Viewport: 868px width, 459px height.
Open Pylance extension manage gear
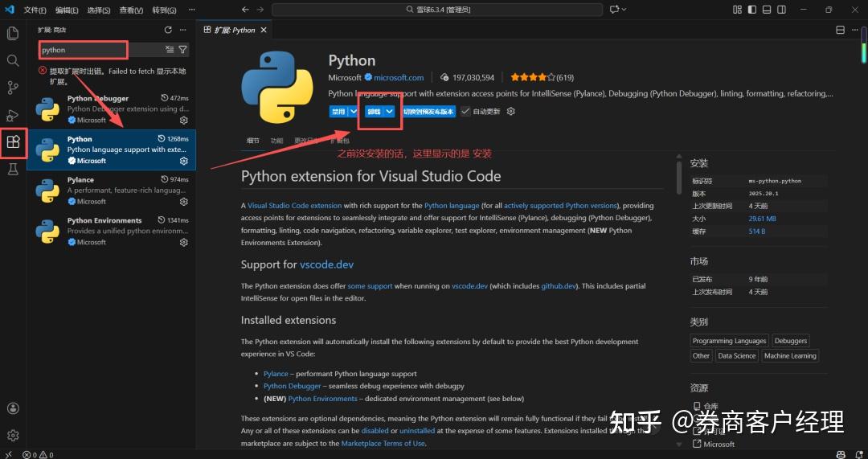coord(184,202)
